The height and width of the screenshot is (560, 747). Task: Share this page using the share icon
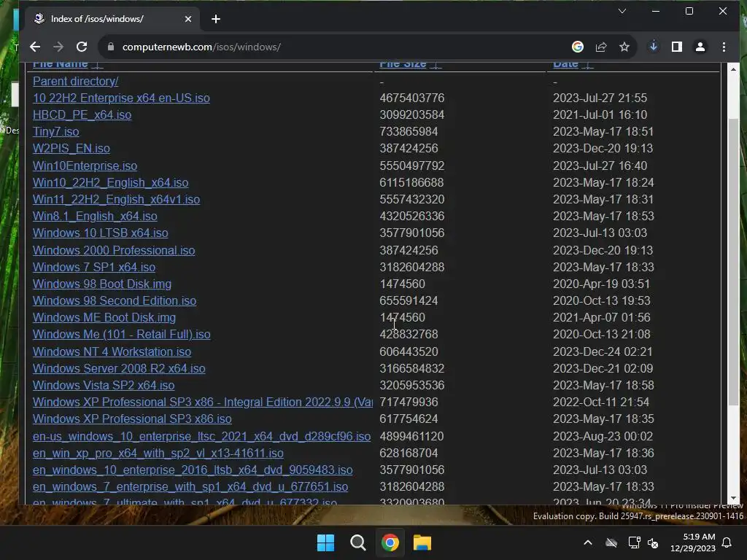point(601,47)
